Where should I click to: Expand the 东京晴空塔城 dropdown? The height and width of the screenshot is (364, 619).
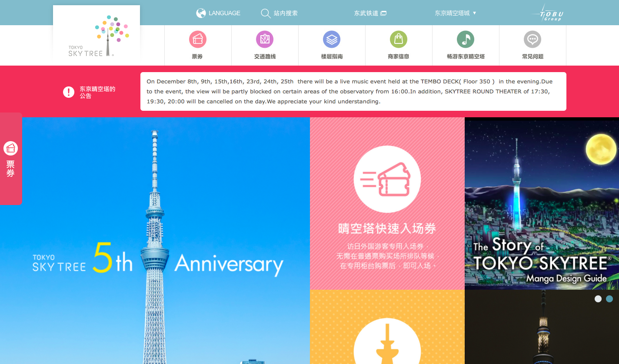[x=456, y=13]
